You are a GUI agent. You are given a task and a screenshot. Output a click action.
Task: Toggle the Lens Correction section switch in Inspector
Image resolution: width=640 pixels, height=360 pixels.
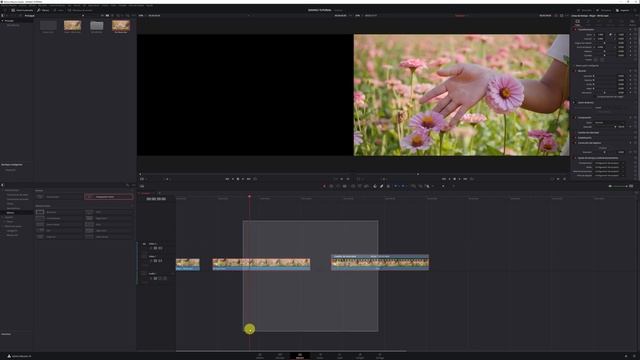tap(575, 143)
